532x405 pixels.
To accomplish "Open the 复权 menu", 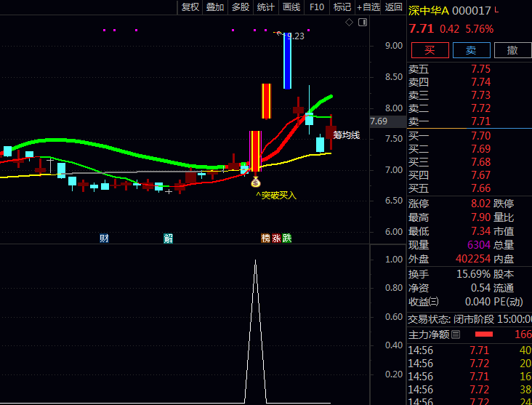I will 190,7.
